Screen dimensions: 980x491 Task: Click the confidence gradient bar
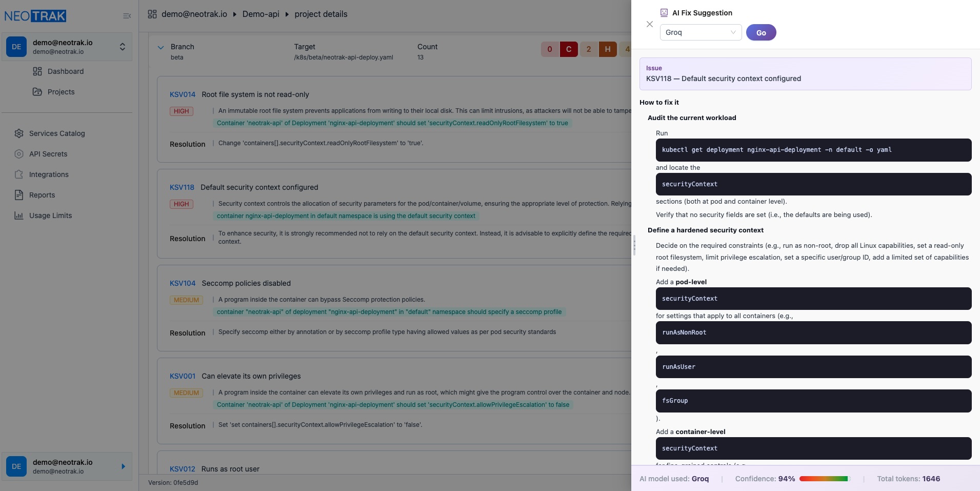coord(824,479)
